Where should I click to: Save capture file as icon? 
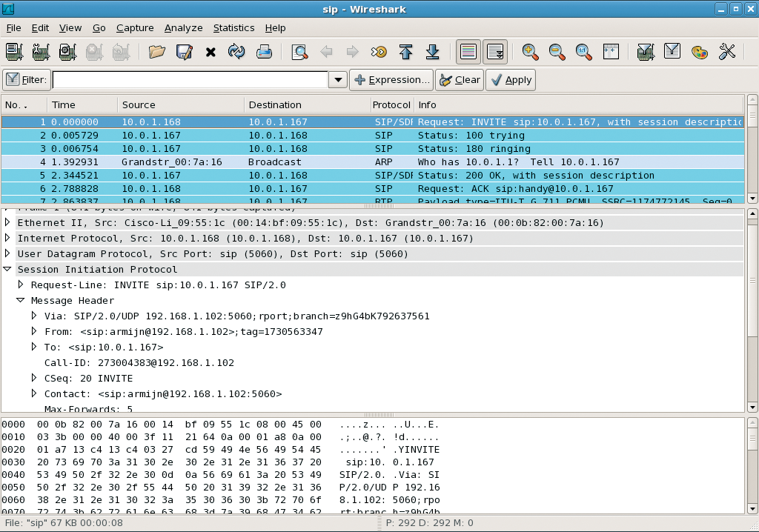pos(184,51)
